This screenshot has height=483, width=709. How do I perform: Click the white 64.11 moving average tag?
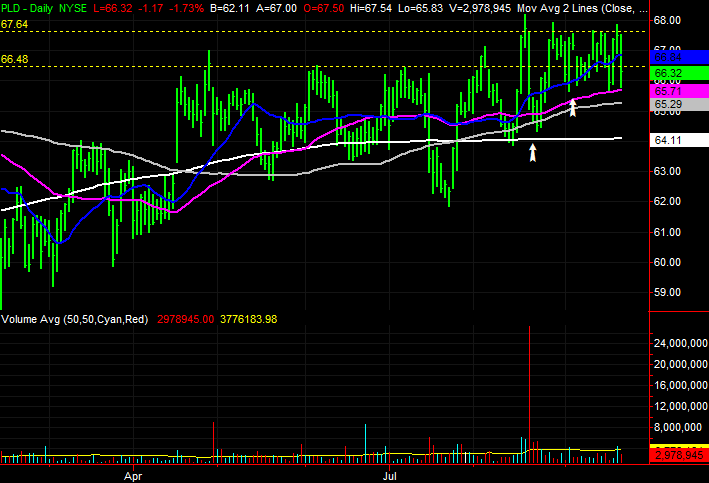click(x=679, y=140)
